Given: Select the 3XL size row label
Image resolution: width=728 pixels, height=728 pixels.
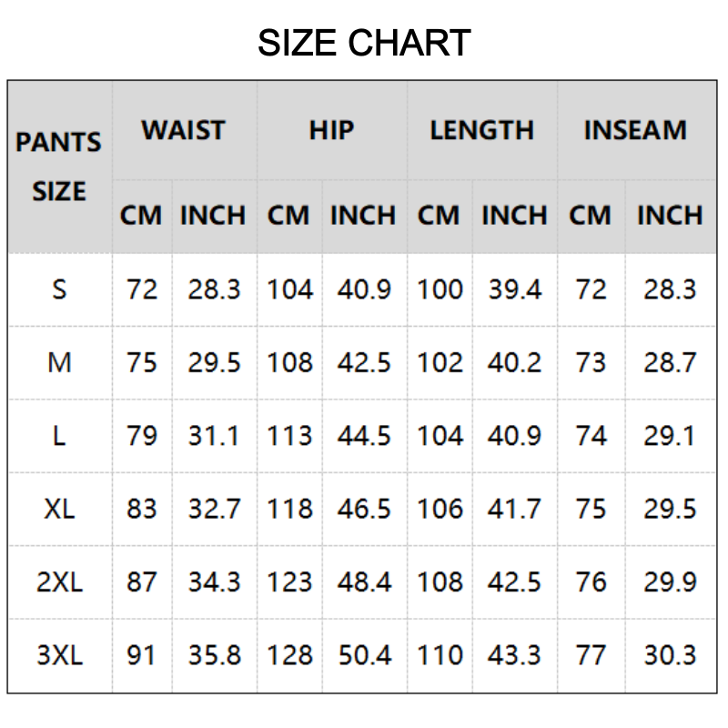Looking at the screenshot, I should (59, 655).
